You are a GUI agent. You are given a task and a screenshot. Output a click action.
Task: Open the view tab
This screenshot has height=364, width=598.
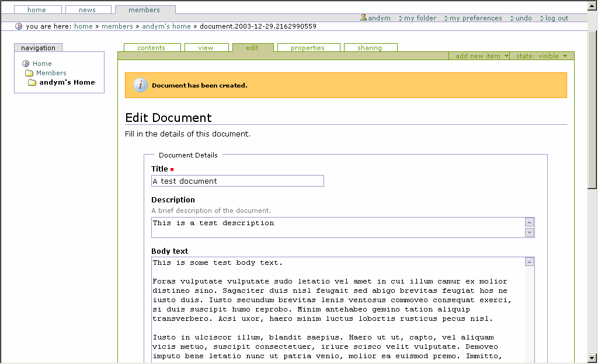click(206, 48)
